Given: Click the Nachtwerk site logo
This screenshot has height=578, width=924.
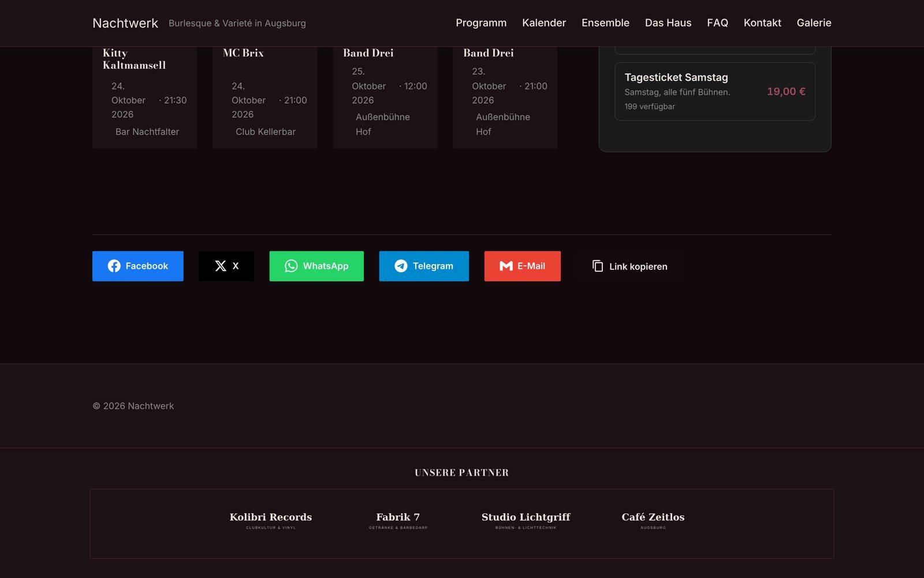Looking at the screenshot, I should click(125, 23).
